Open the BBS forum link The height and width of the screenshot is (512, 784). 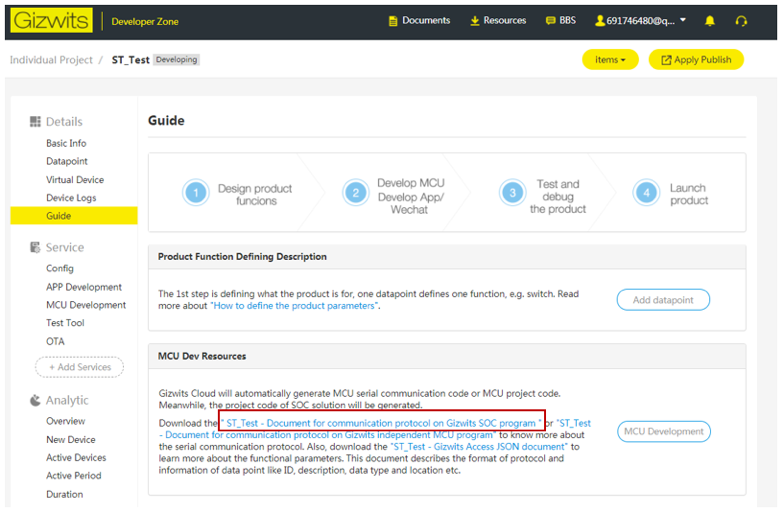(x=560, y=21)
